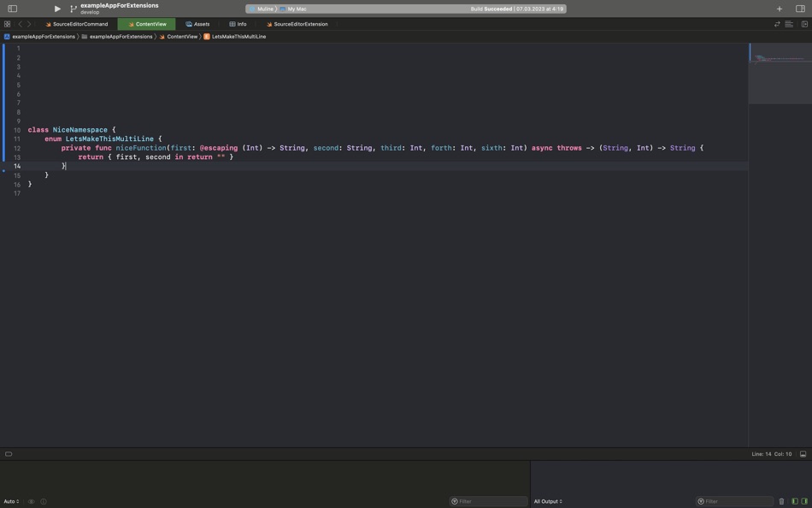Open project breadcrumb exampleAppForExtensions with blue icon
812x508 pixels.
pos(39,37)
